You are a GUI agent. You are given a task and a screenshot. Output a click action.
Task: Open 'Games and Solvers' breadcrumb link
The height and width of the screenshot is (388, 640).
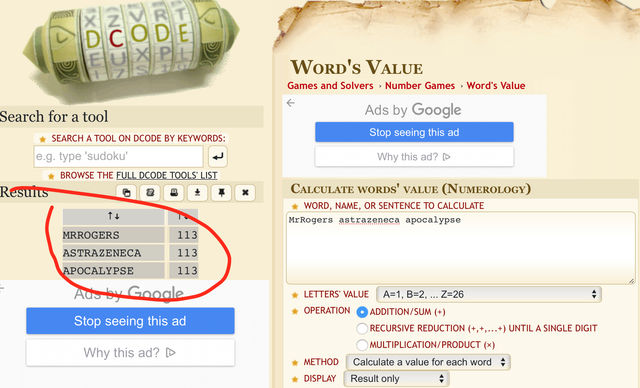point(330,86)
